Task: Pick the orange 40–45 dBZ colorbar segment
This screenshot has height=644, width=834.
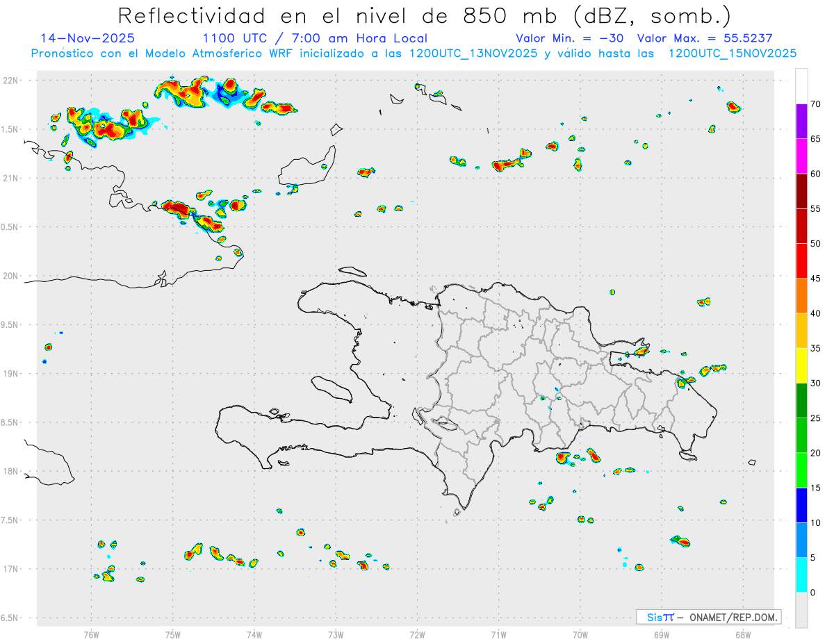Action: pos(801,296)
